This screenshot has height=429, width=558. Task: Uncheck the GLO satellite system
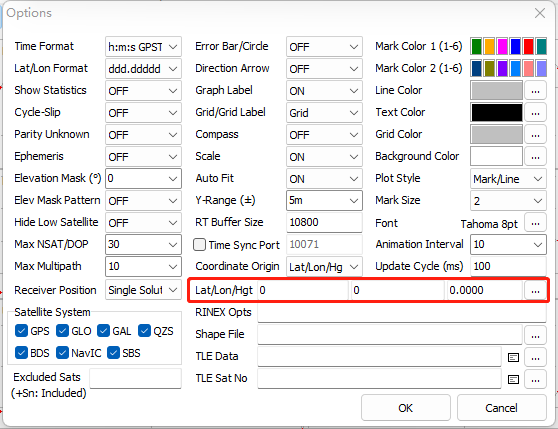62,331
